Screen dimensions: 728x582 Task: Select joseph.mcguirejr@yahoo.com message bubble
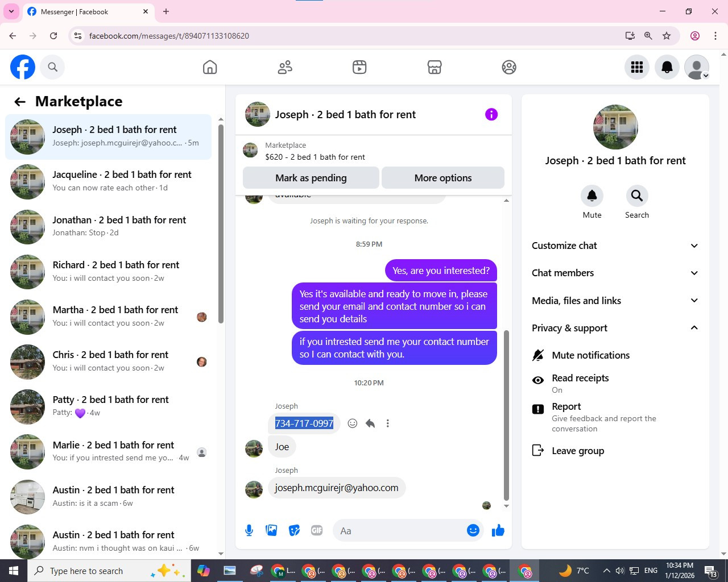pos(337,488)
